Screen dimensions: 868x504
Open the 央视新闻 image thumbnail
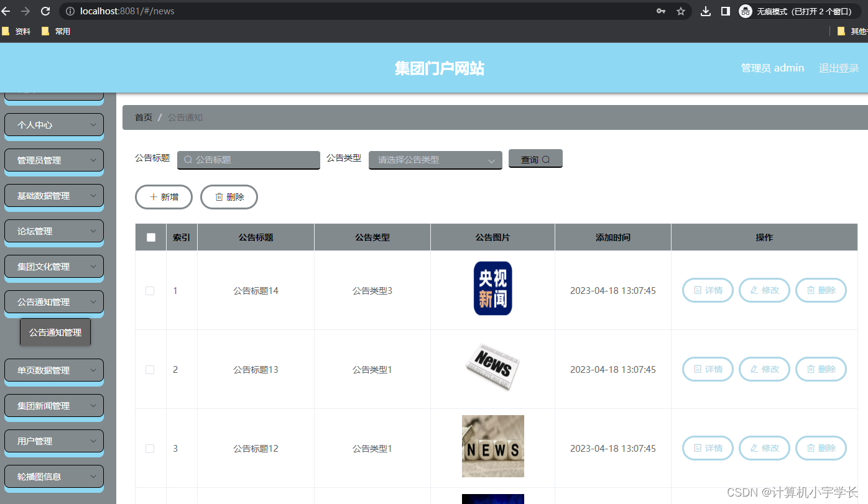[493, 288]
